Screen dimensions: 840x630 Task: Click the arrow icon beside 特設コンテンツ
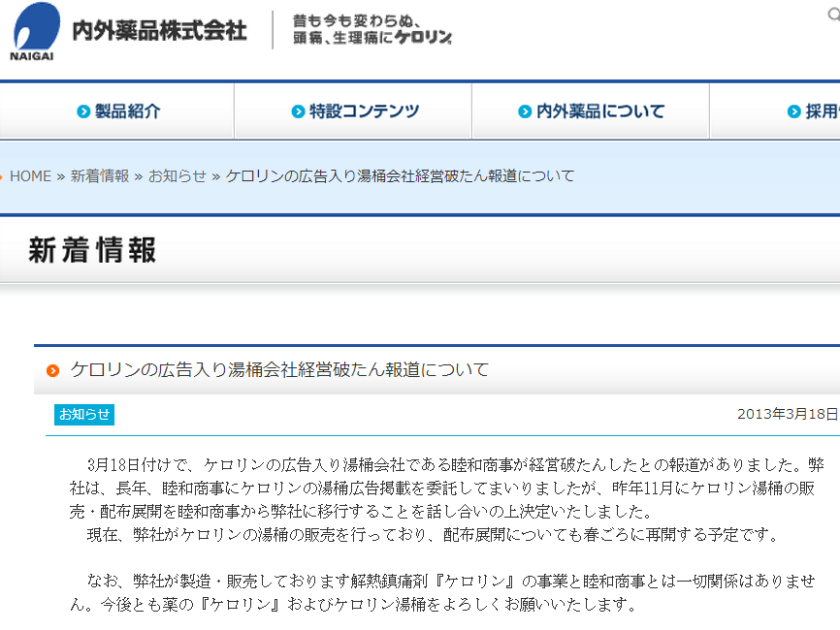click(x=298, y=111)
